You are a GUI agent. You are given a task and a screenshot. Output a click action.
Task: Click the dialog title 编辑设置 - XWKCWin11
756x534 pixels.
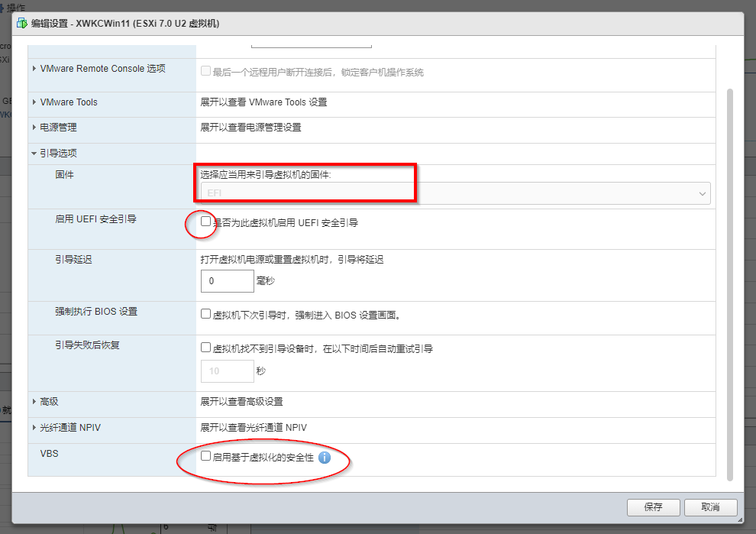pos(125,23)
